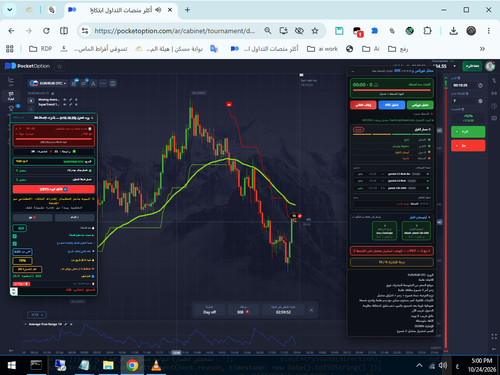This screenshot has height=375, width=500.
Task: Remove the Moving Average indicator
Action: [76, 100]
